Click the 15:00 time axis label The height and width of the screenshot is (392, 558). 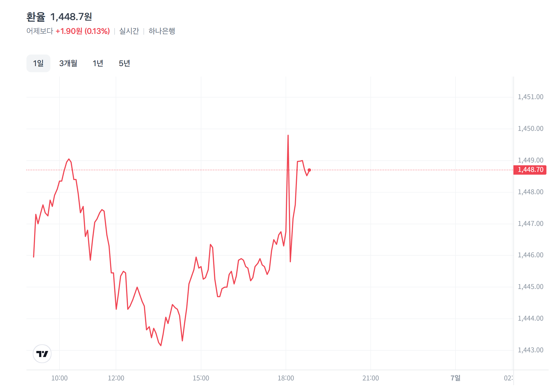point(201,378)
